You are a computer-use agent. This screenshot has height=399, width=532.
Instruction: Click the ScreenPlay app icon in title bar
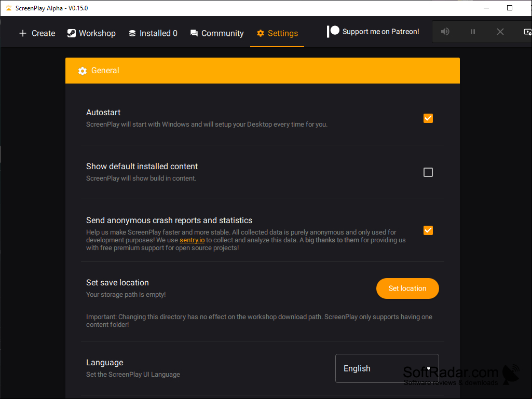(9, 8)
